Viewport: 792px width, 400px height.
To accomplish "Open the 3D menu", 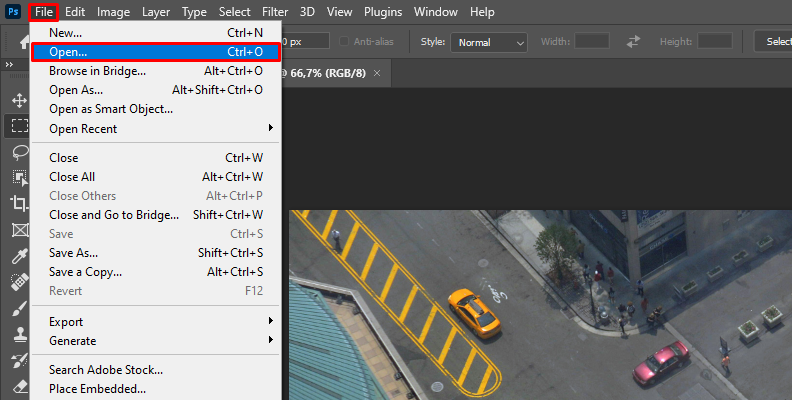I will click(x=307, y=12).
